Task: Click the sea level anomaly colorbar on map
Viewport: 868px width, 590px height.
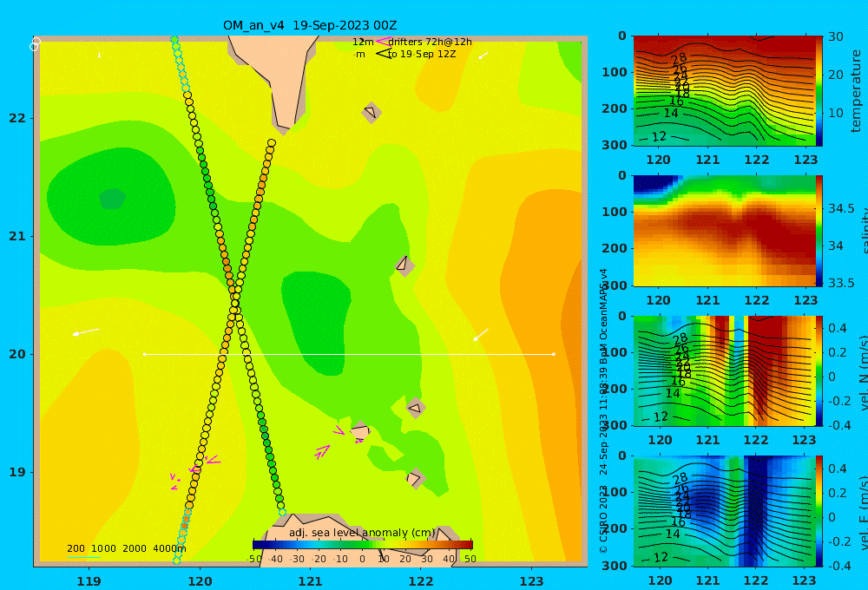Action: [x=363, y=544]
